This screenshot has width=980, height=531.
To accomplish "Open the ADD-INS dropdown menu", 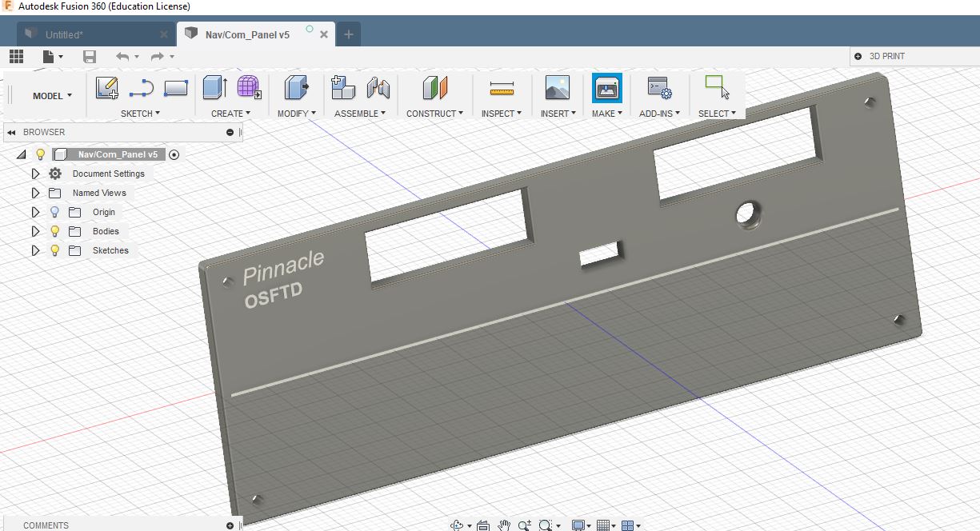I will [660, 114].
